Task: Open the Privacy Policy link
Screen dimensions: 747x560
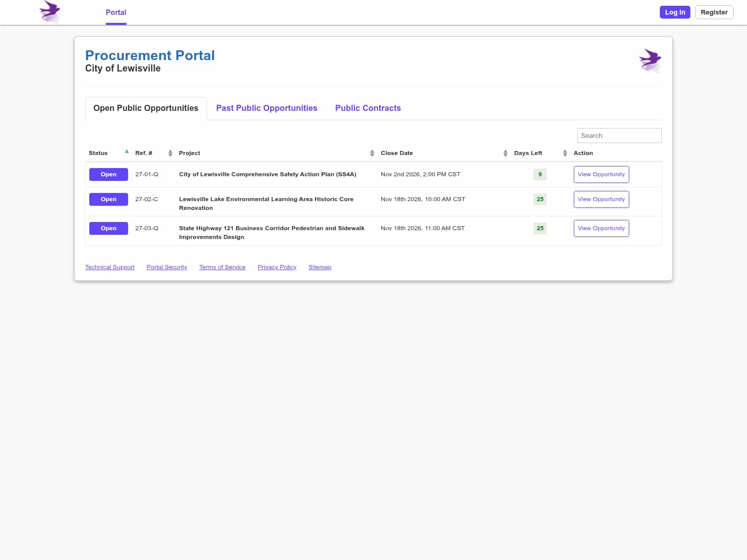Action: click(277, 267)
